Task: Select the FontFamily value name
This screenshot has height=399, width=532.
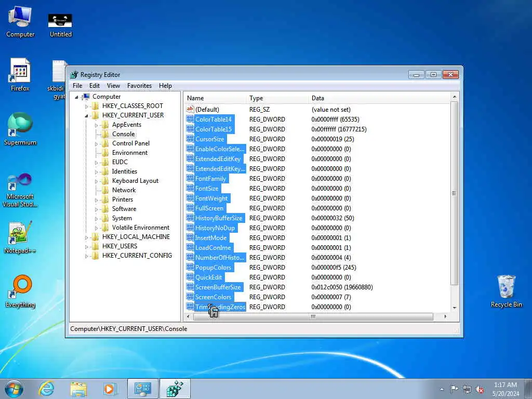Action: (x=211, y=179)
